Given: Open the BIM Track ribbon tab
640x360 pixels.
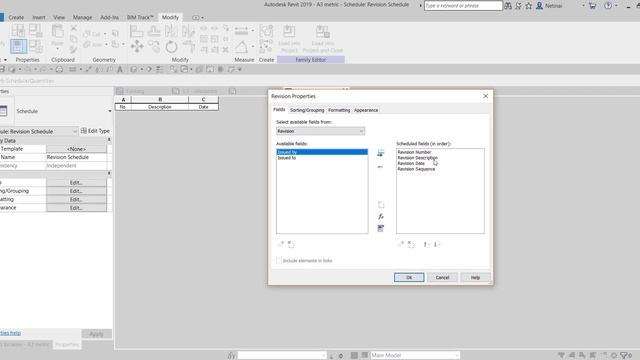Looking at the screenshot, I should (x=140, y=18).
